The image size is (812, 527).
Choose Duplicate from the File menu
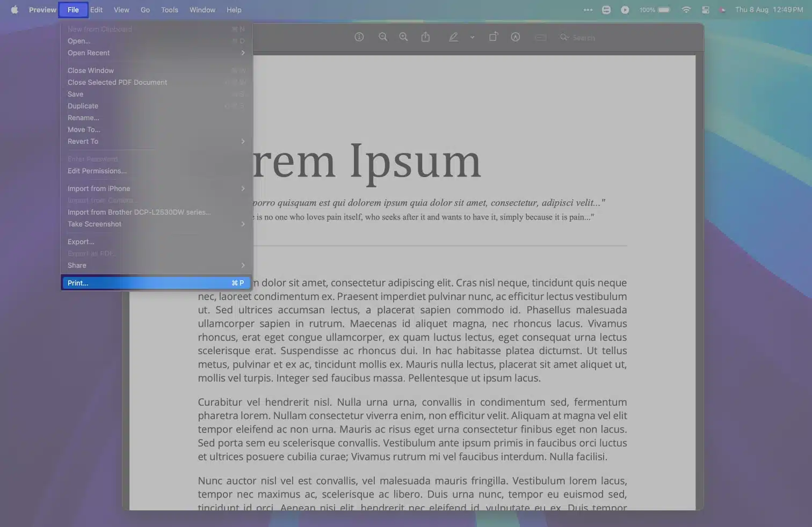[x=83, y=106]
